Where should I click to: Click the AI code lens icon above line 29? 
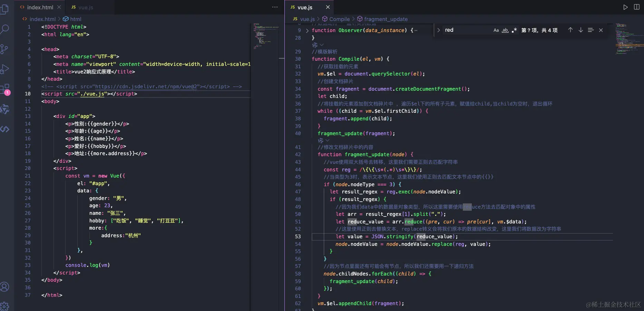click(315, 45)
